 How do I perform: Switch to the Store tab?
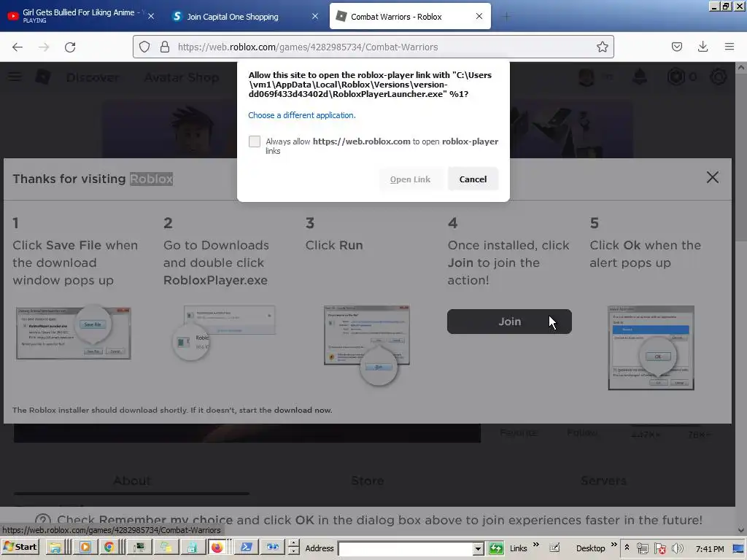point(368,481)
